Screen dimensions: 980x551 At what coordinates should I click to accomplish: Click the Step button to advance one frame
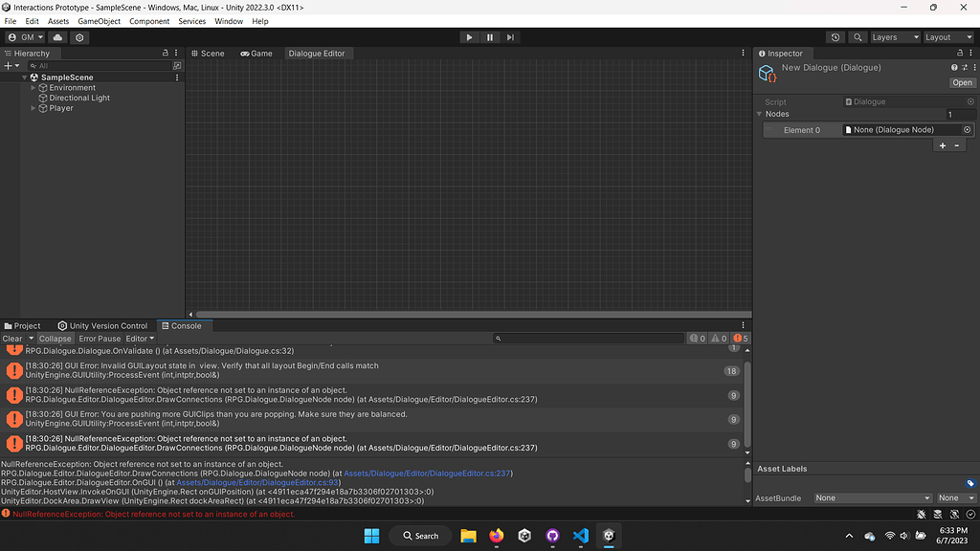[x=510, y=37]
